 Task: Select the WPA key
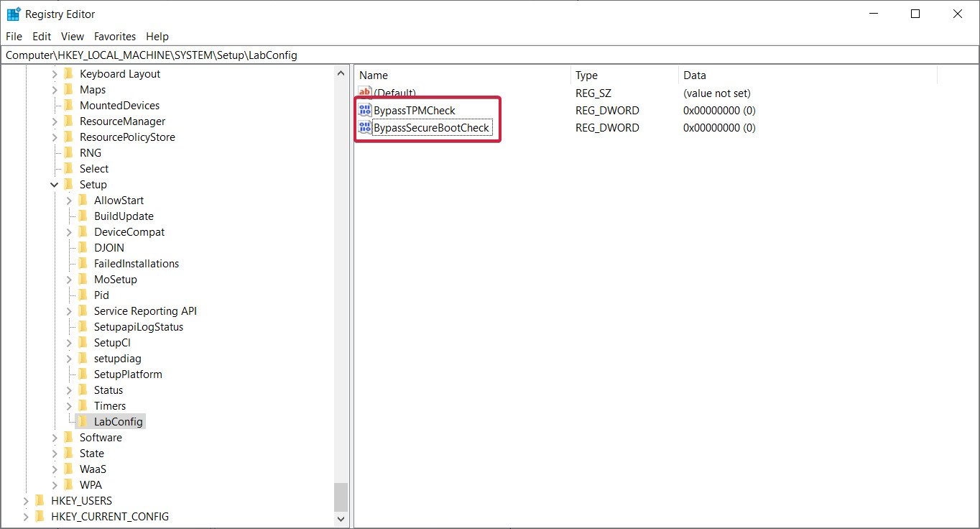91,485
